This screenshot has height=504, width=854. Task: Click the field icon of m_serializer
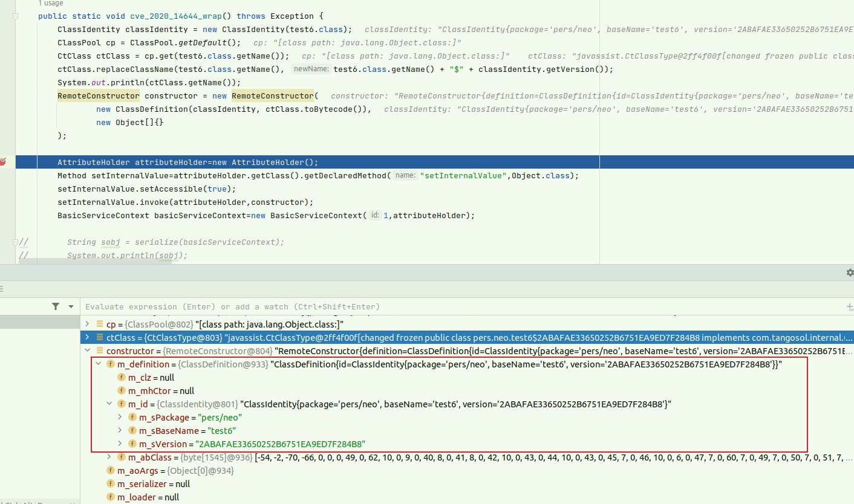111,483
